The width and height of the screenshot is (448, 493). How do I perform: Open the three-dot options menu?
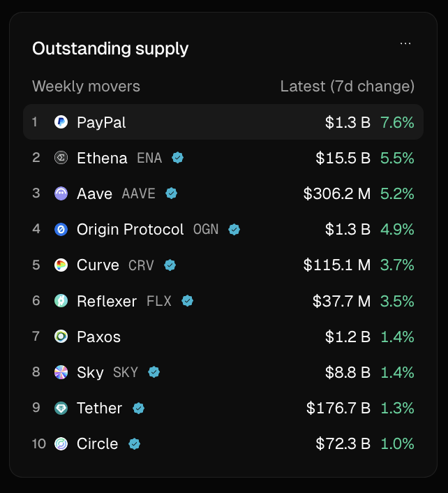[405, 44]
